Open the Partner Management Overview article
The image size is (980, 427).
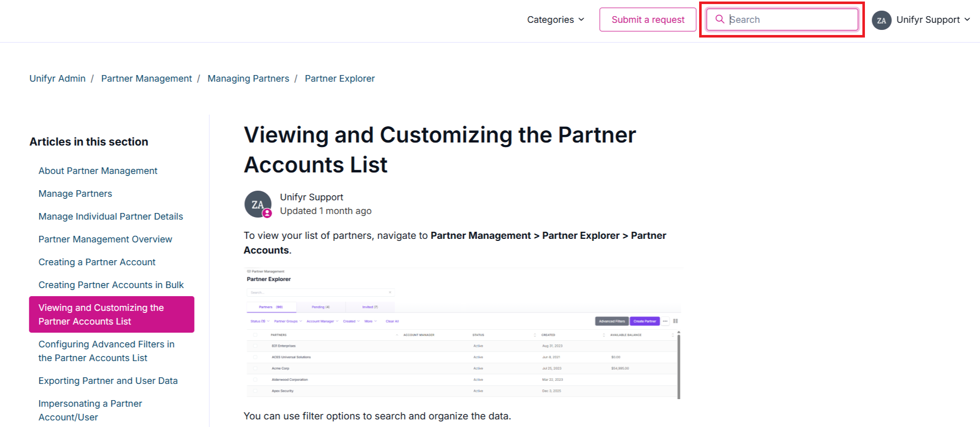click(x=105, y=239)
